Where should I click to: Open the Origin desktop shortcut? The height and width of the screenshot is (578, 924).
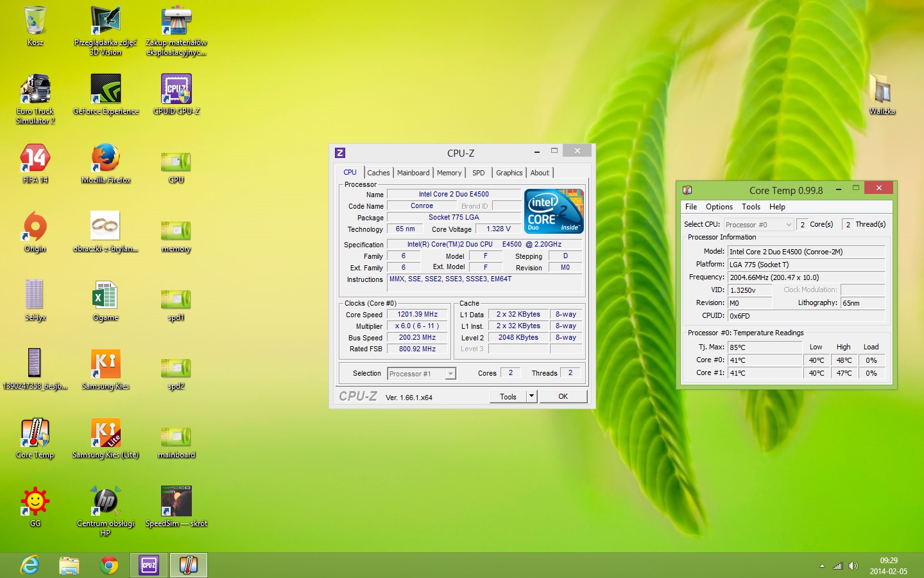point(35,227)
